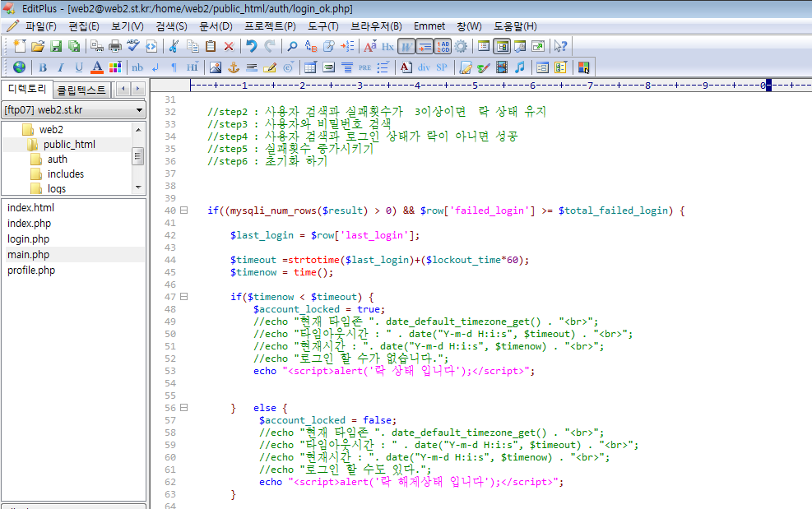
Task: Click the globe browser preview icon
Action: [19, 67]
